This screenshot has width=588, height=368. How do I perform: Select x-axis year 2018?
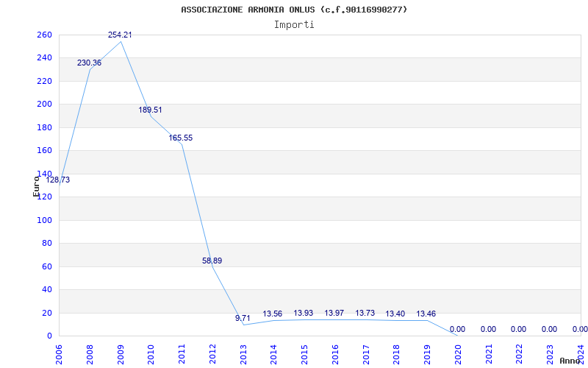[x=397, y=355]
